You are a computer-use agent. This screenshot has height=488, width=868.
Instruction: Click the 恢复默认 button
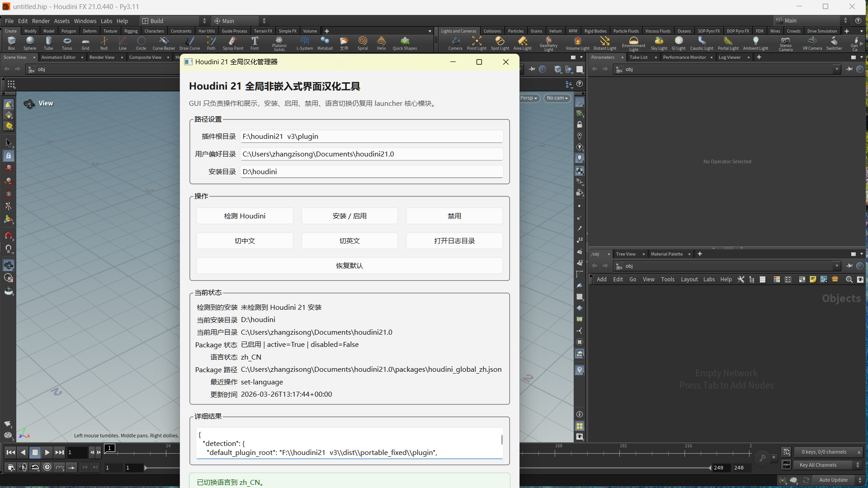[x=349, y=266]
